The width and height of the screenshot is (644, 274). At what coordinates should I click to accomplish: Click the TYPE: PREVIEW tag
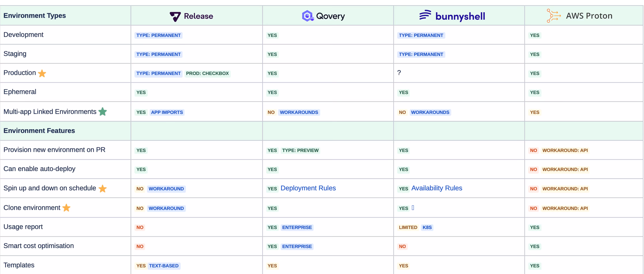[300, 151]
